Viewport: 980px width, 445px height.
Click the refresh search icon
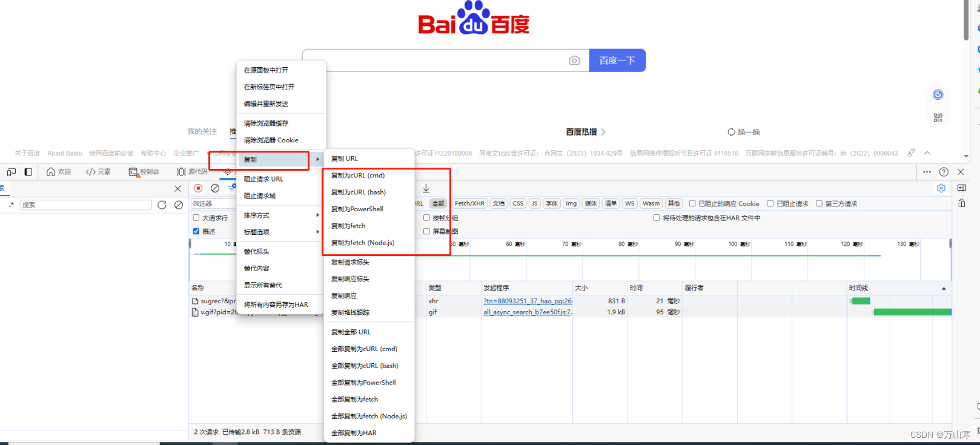point(162,205)
